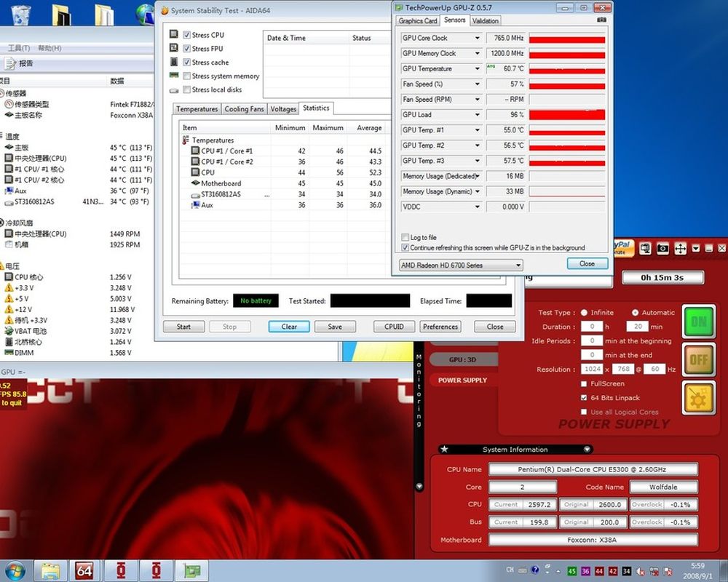Click the Preferences button in AIDA64
Viewport: 728px width, 582px height.
tap(440, 327)
